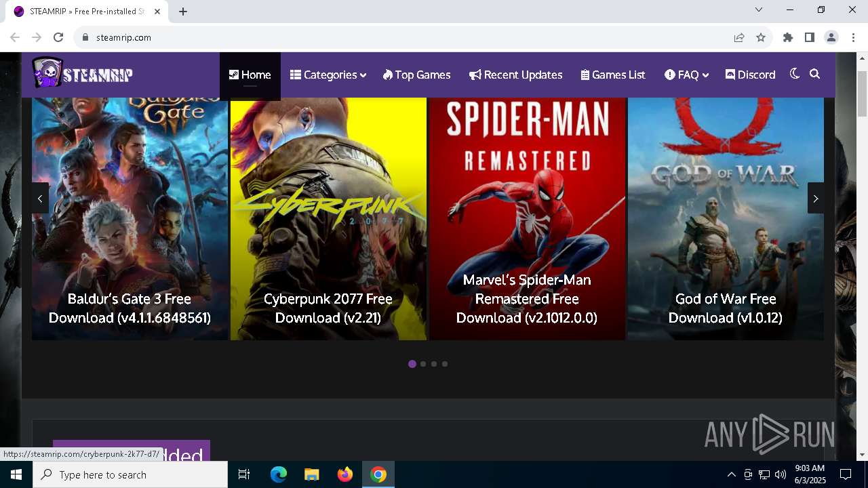Image resolution: width=868 pixels, height=488 pixels.
Task: Open the notifications center
Action: coord(846,474)
